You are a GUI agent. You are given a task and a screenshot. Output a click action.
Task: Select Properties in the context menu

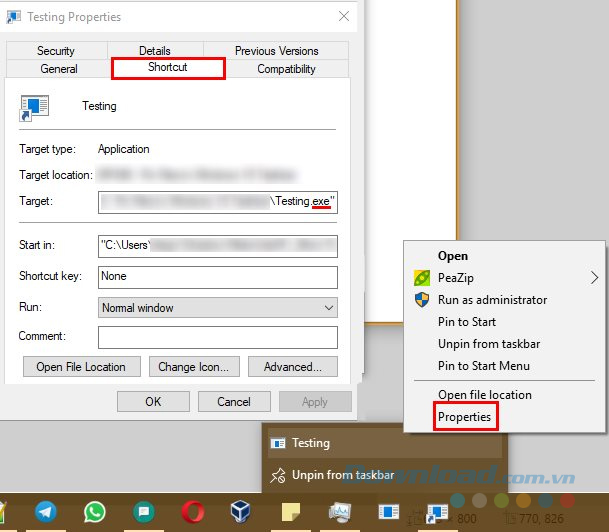pos(465,417)
